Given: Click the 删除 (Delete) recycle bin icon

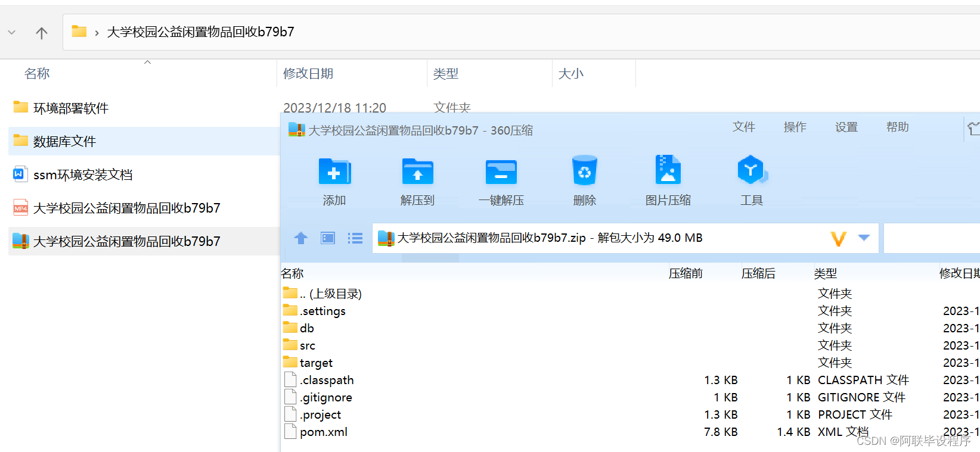Looking at the screenshot, I should [584, 171].
